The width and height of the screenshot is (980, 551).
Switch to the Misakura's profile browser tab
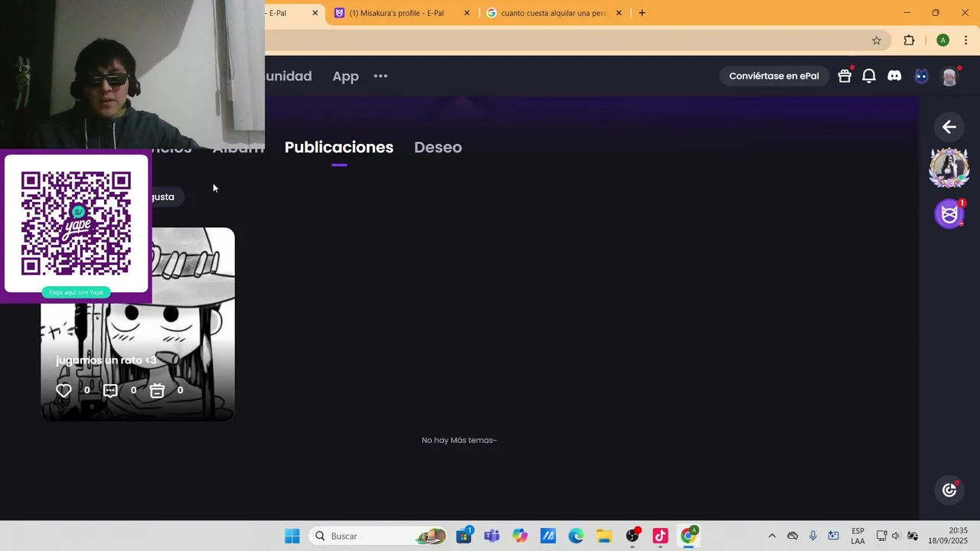(x=402, y=13)
